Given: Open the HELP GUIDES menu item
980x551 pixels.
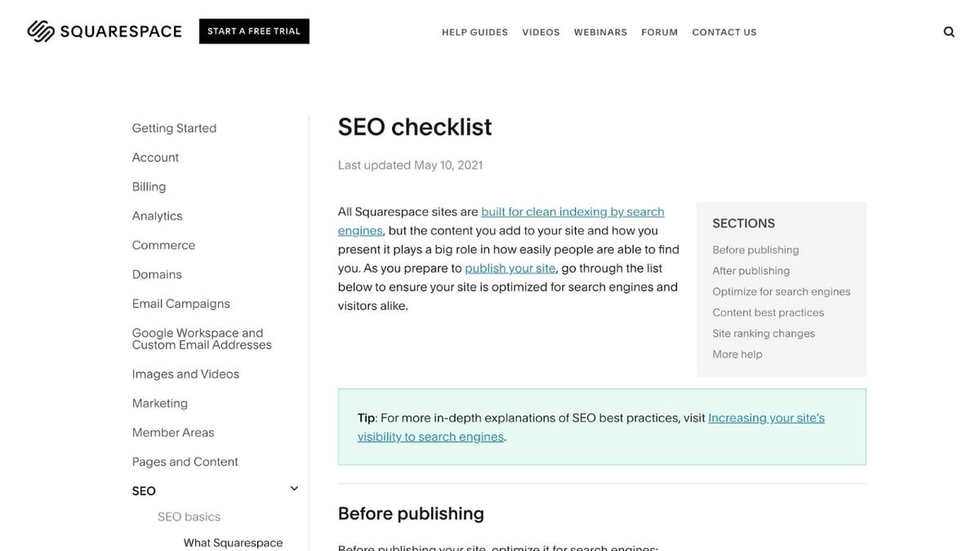Looking at the screenshot, I should (x=474, y=30).
